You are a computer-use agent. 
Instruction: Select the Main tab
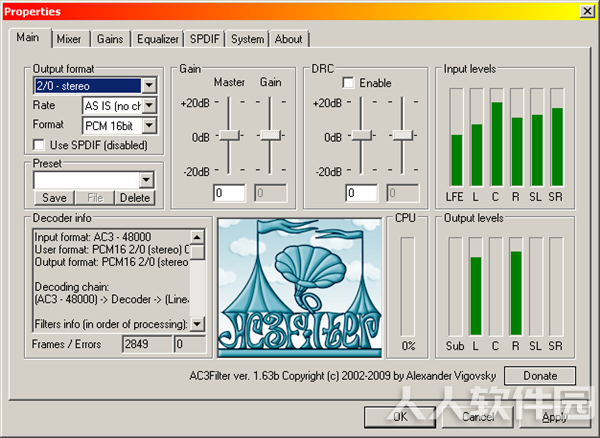28,37
